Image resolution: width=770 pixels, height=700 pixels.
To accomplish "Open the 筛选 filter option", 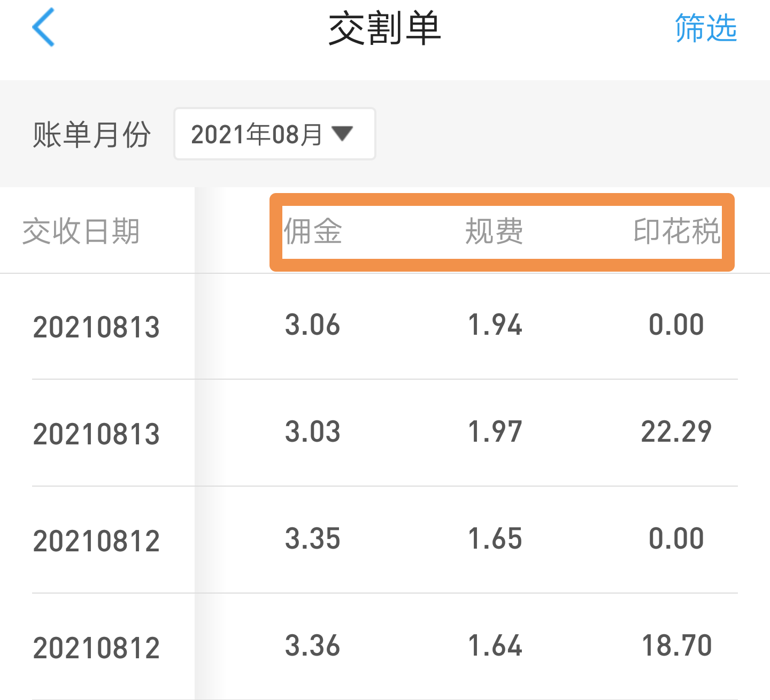I will (706, 28).
